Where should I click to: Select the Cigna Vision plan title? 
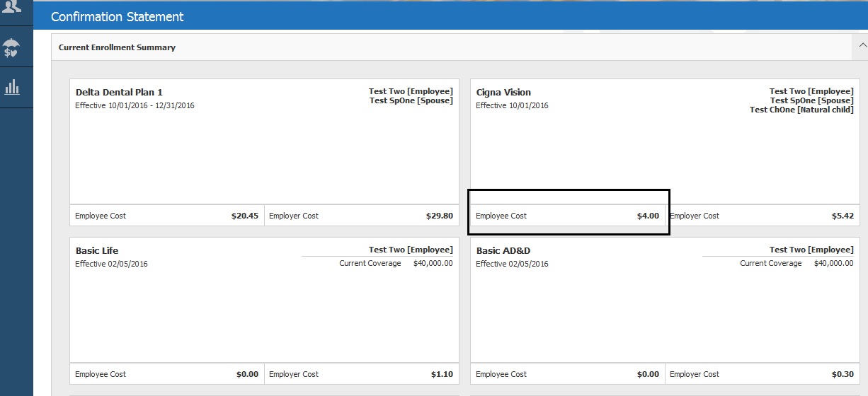point(503,92)
